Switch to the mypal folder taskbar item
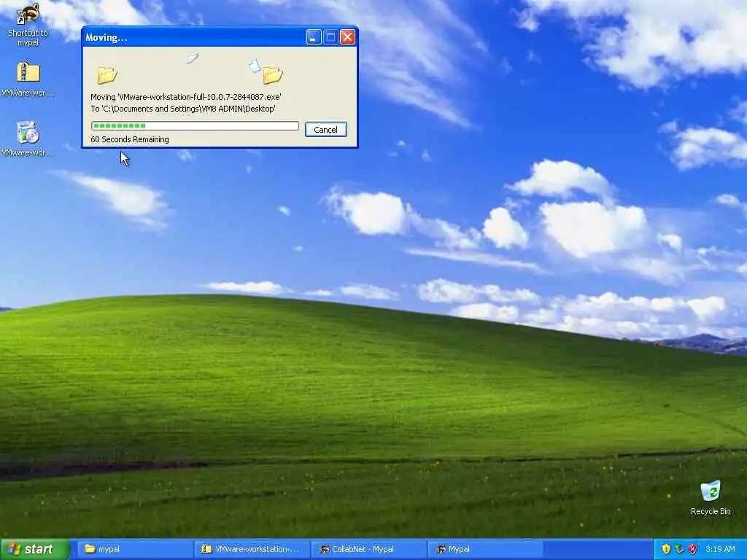Image resolution: width=747 pixels, height=560 pixels. [133, 550]
